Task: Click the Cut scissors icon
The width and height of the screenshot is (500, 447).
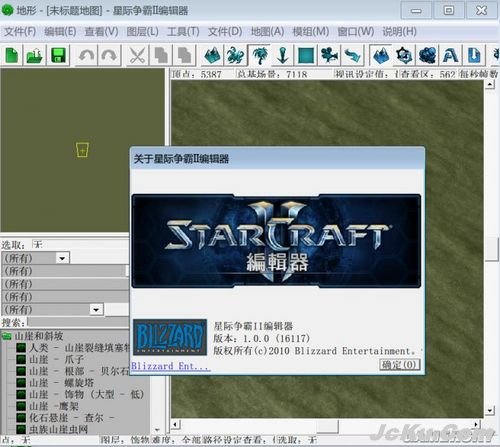Action: (138, 55)
